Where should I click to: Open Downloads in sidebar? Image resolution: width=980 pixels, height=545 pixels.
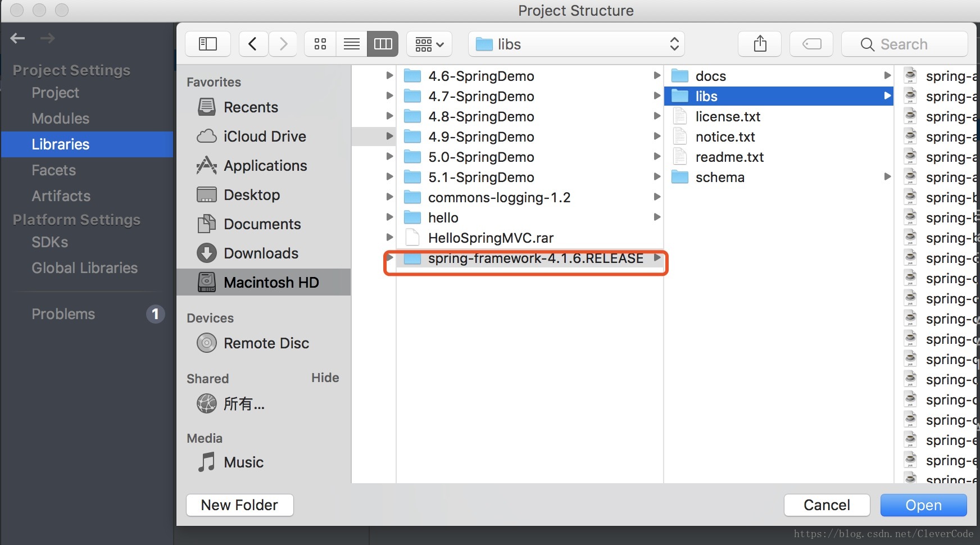coord(248,253)
